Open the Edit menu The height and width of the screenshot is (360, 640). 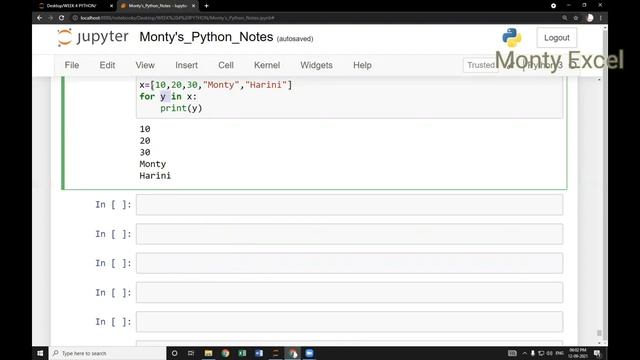click(107, 65)
